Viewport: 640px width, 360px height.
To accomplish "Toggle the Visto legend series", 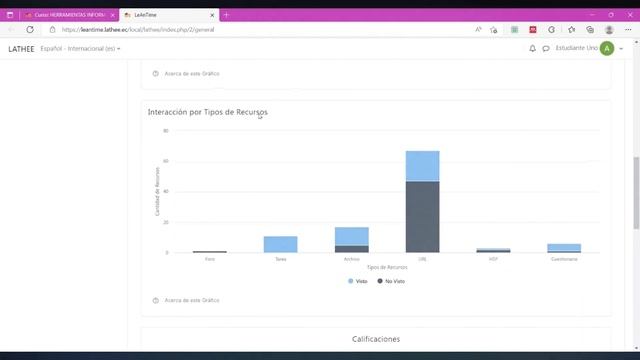I will tap(358, 281).
